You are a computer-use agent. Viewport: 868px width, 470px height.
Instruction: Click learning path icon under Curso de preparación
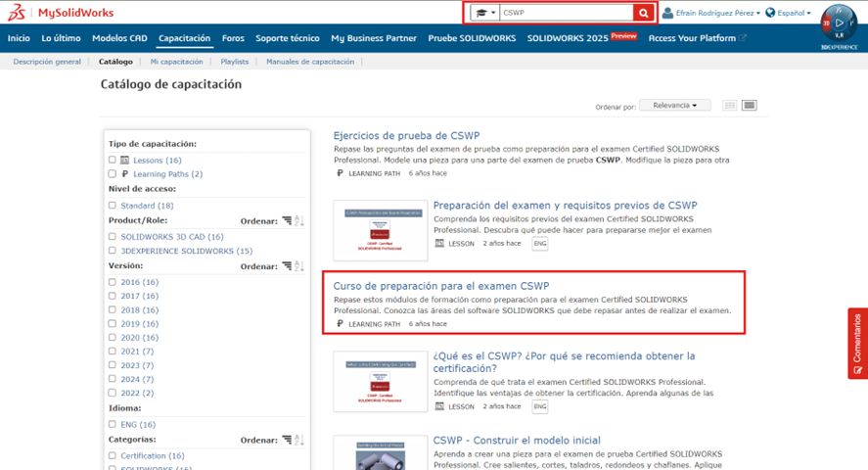[x=340, y=324]
